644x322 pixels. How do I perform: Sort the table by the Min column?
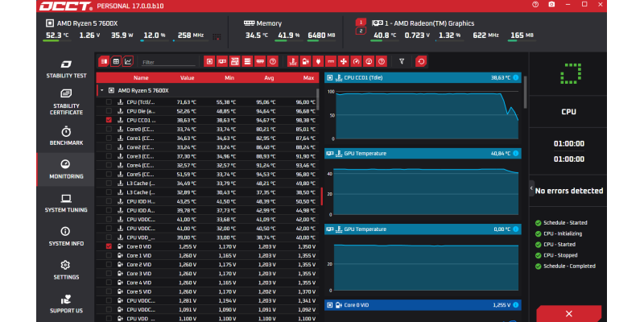pyautogui.click(x=229, y=77)
